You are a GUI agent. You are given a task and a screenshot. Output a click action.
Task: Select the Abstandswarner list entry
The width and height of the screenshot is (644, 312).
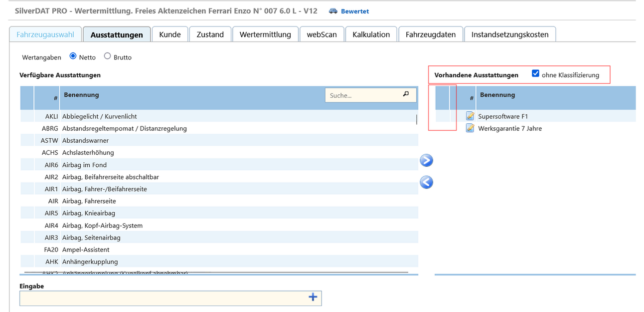click(85, 141)
